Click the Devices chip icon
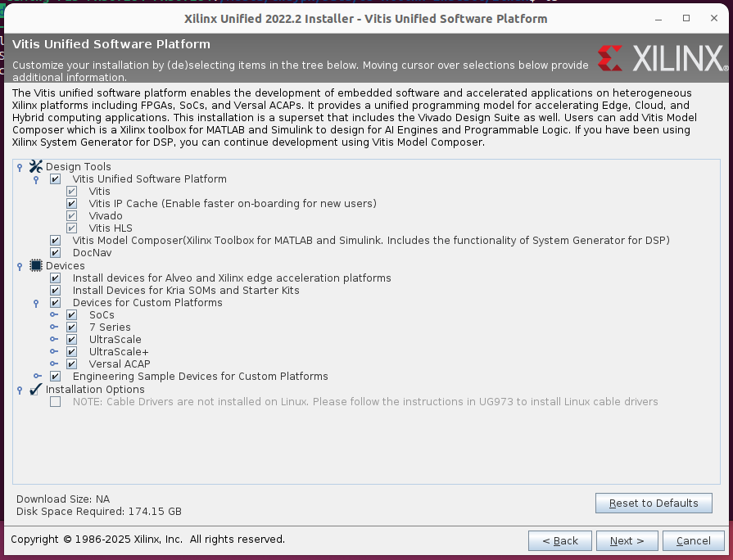The image size is (733, 560). [35, 265]
